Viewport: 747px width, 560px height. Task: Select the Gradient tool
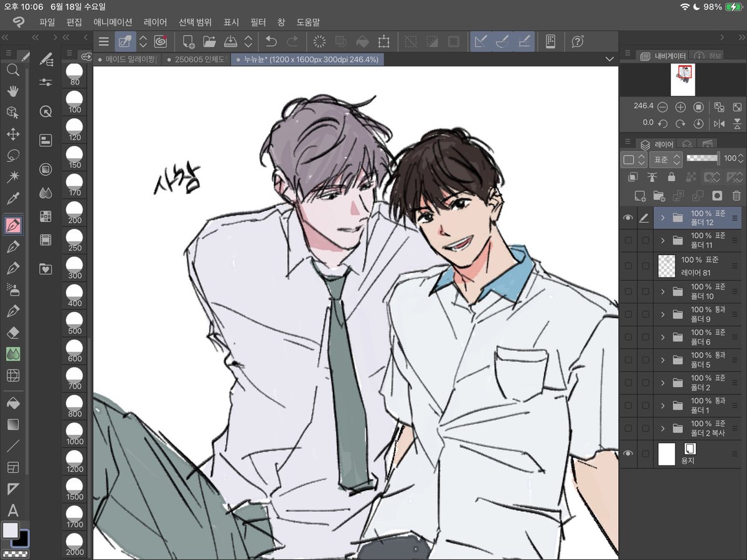point(14,424)
